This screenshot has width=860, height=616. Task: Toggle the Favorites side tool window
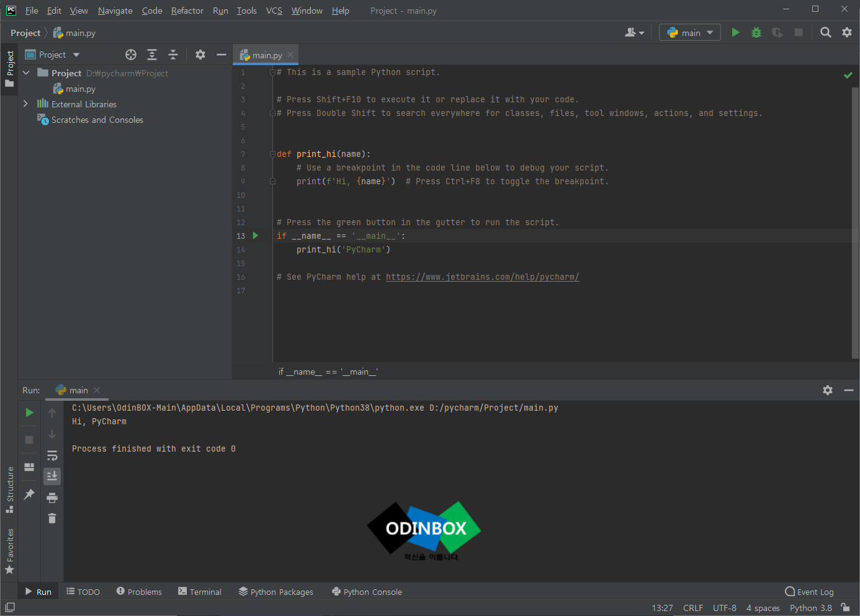pyautogui.click(x=9, y=551)
